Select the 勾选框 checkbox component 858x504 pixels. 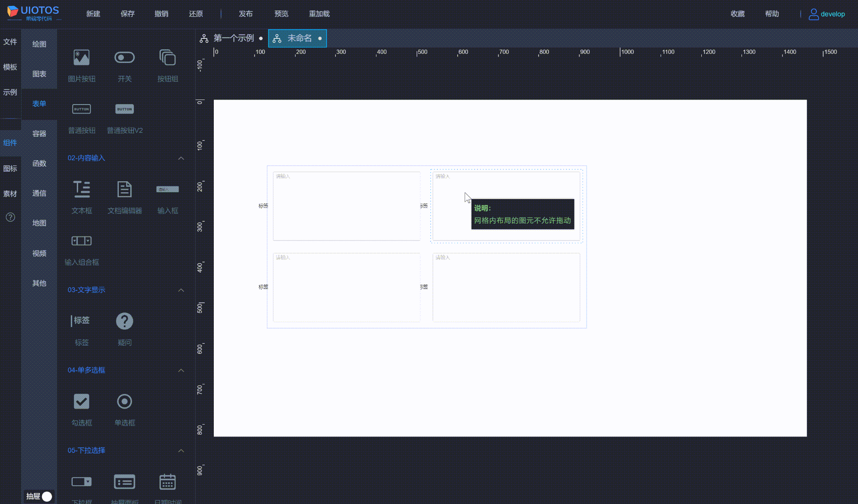tap(81, 402)
